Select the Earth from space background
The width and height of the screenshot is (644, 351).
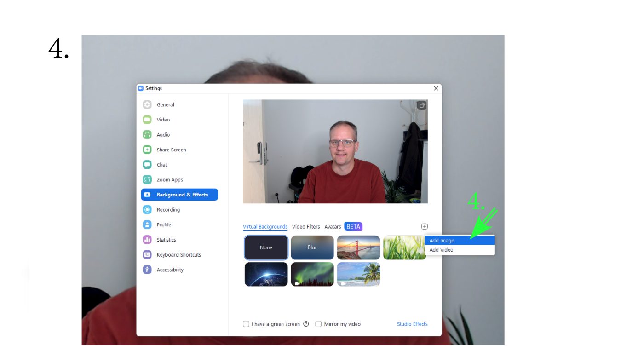pos(266,274)
